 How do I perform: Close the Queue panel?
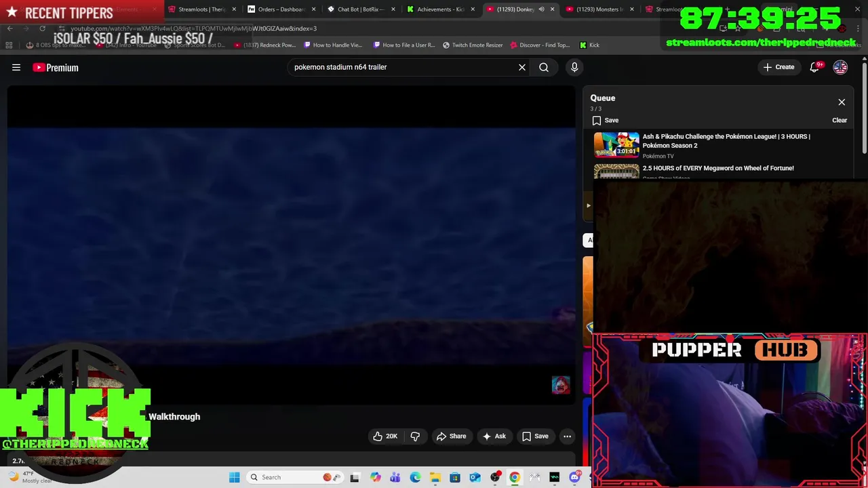842,102
